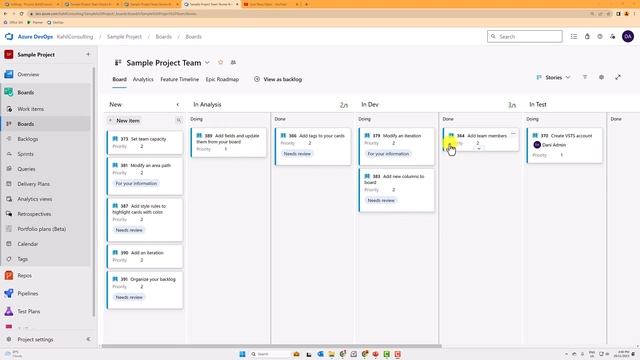Open Retrospectives in the sidebar
Viewport: 640px width, 360px height.
tap(34, 214)
